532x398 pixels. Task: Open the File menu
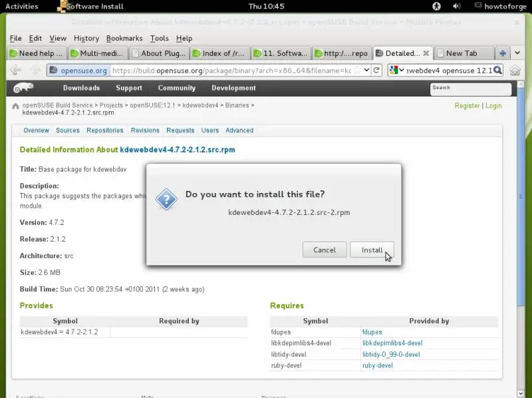point(15,39)
